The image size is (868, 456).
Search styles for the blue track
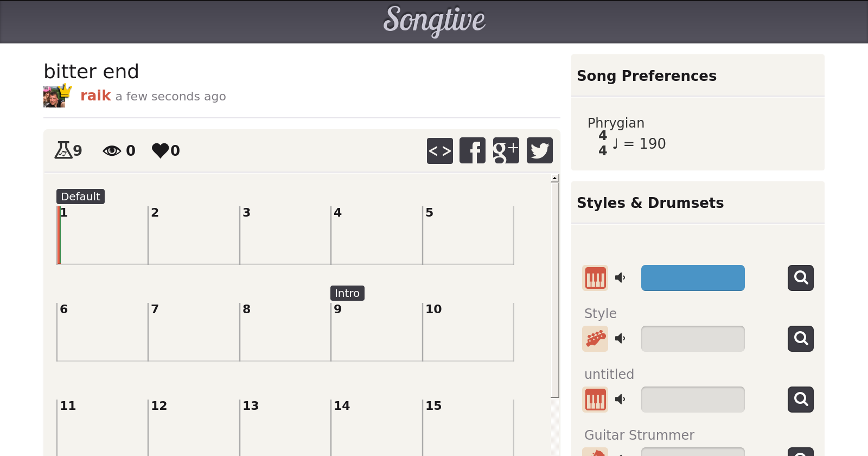click(800, 278)
